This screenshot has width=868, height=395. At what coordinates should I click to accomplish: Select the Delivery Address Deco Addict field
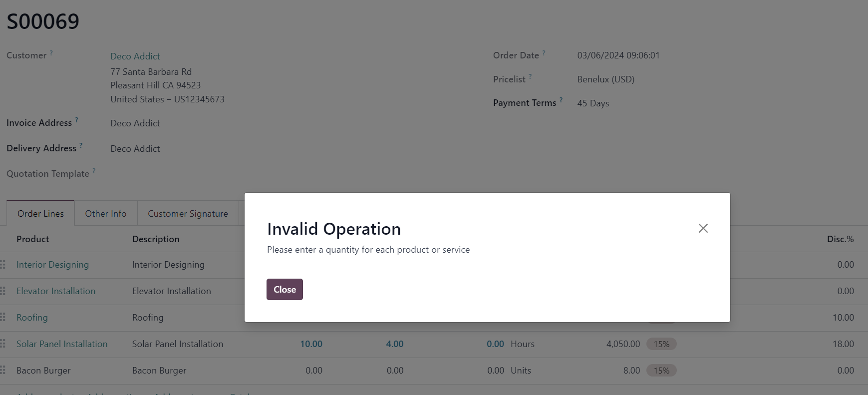click(135, 149)
